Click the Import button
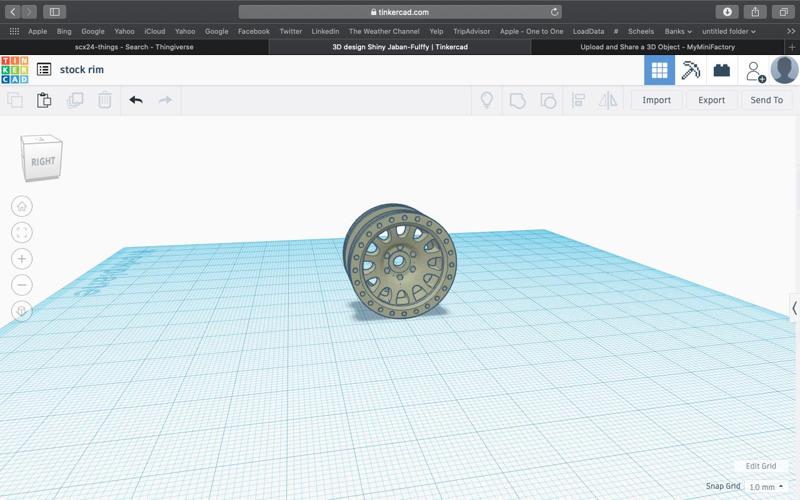This screenshot has width=800, height=500. [656, 100]
